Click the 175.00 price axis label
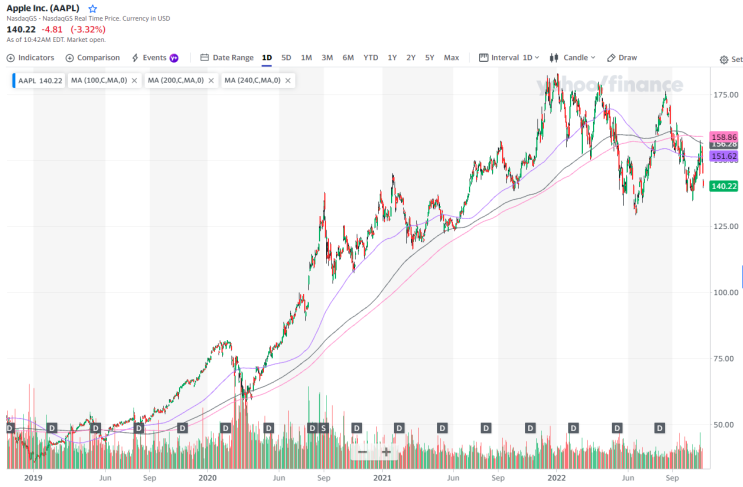 coord(726,95)
